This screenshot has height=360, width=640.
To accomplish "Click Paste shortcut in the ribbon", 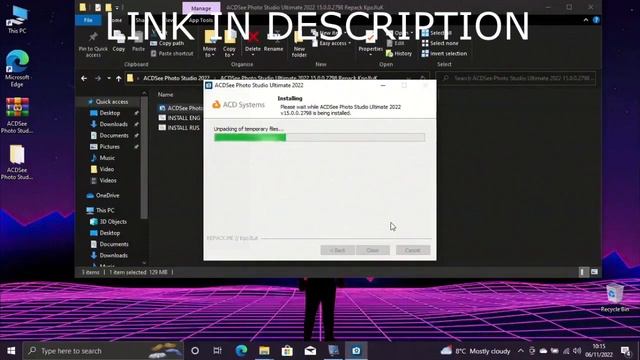I will click(x=172, y=53).
